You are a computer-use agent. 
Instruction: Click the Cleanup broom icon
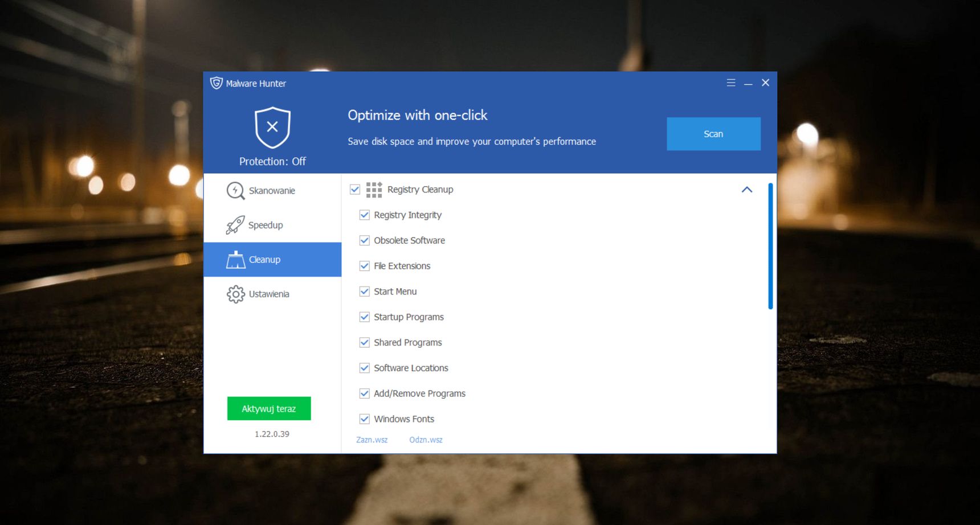[235, 260]
